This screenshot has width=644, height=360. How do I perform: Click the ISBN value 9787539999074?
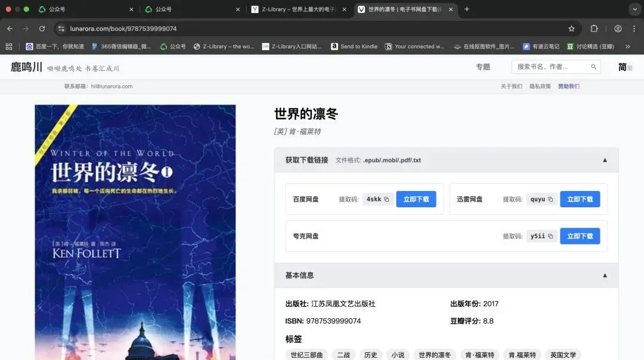[333, 321]
